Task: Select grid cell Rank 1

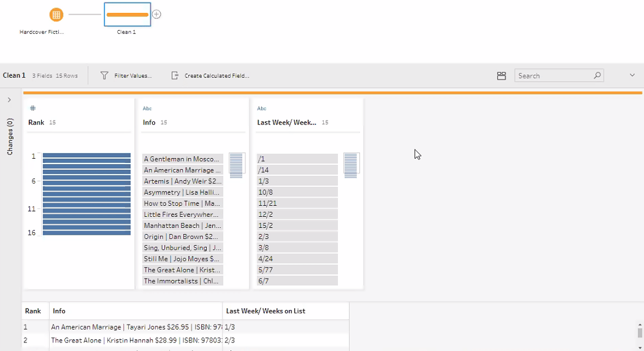Action: coord(36,327)
